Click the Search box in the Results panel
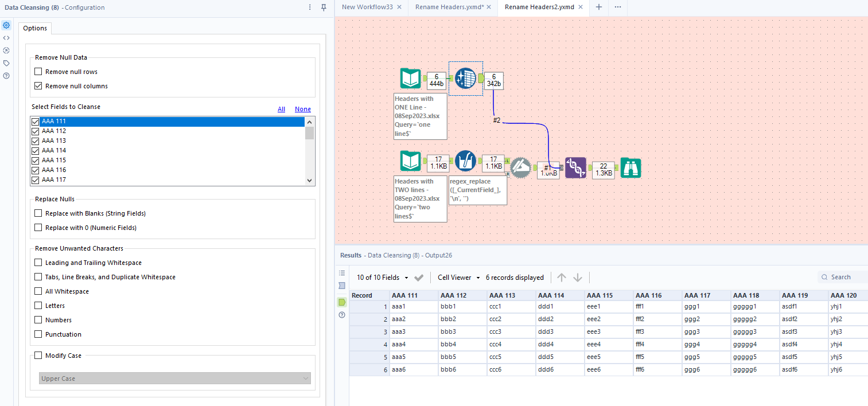The image size is (868, 406). pyautogui.click(x=842, y=276)
